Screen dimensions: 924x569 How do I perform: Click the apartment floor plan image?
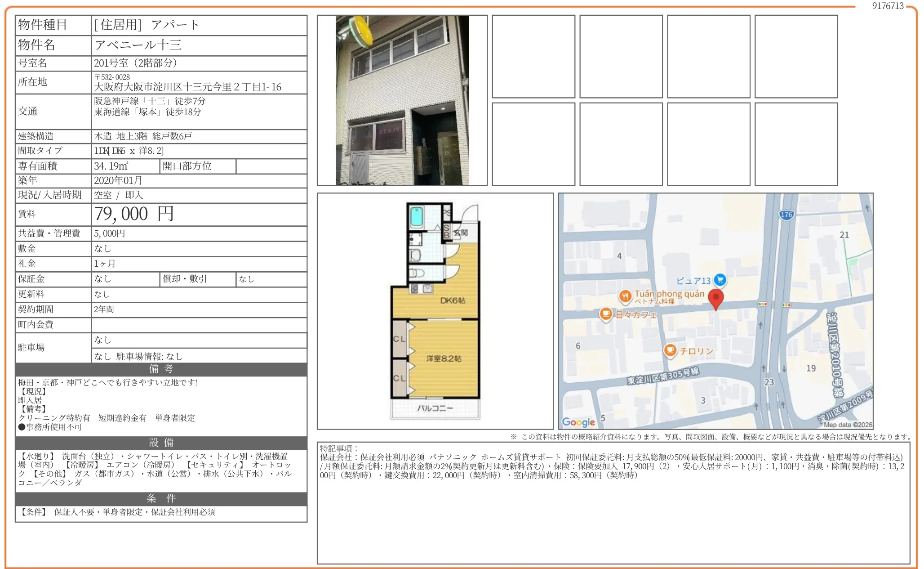click(435, 311)
